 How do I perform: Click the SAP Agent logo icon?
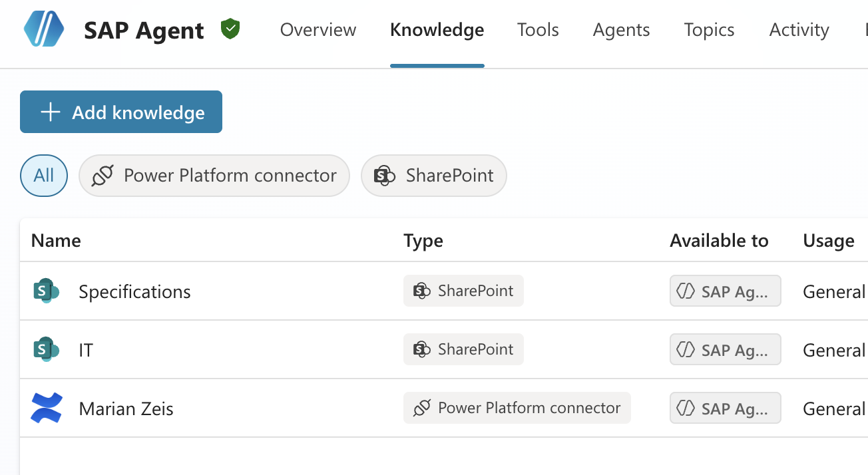pyautogui.click(x=44, y=30)
